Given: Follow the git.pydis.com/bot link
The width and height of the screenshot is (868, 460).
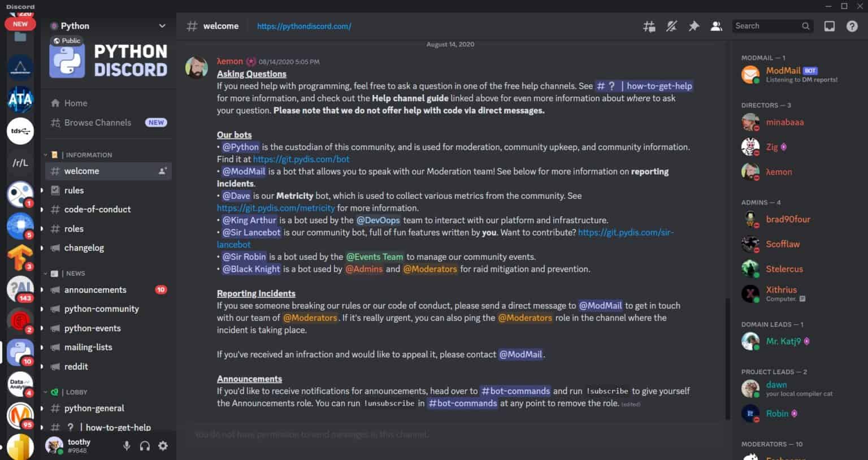Looking at the screenshot, I should tap(301, 159).
